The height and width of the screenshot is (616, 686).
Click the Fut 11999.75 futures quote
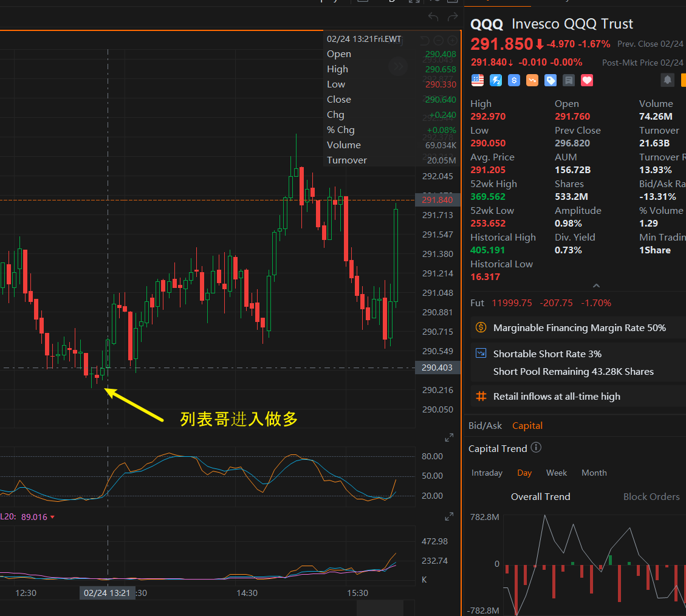[x=541, y=303]
